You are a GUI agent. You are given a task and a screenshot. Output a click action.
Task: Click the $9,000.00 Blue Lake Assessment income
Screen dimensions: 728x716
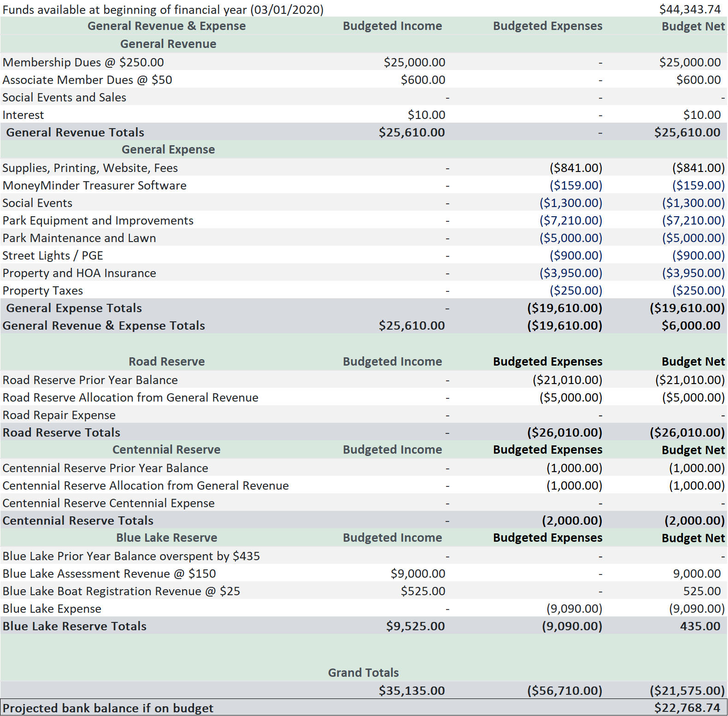[x=418, y=574]
